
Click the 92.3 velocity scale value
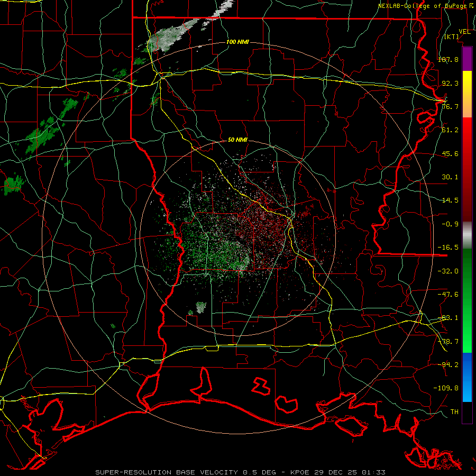click(x=450, y=83)
